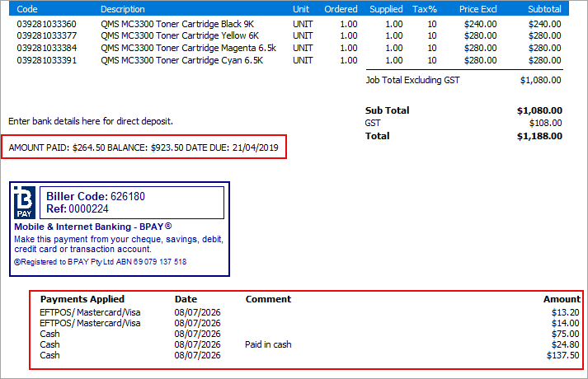The width and height of the screenshot is (588, 379).
Task: Click the BPAY logo icon
Action: [25, 203]
